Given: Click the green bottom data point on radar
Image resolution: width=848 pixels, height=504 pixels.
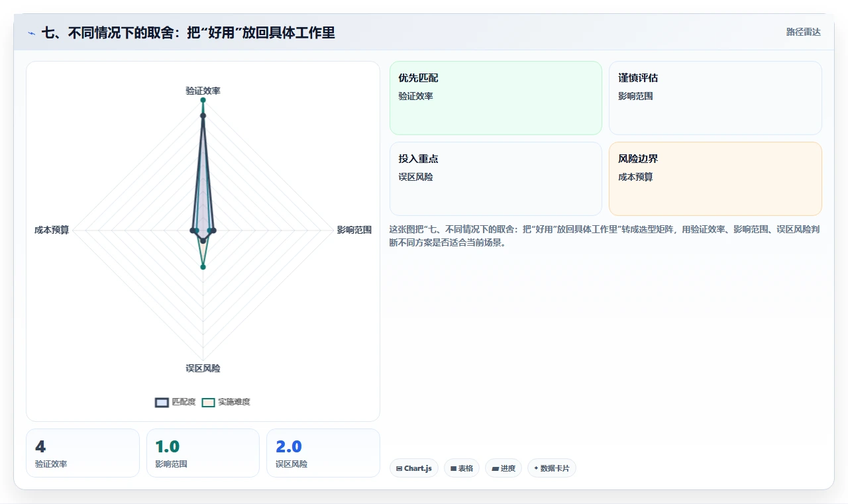Looking at the screenshot, I should (203, 267).
